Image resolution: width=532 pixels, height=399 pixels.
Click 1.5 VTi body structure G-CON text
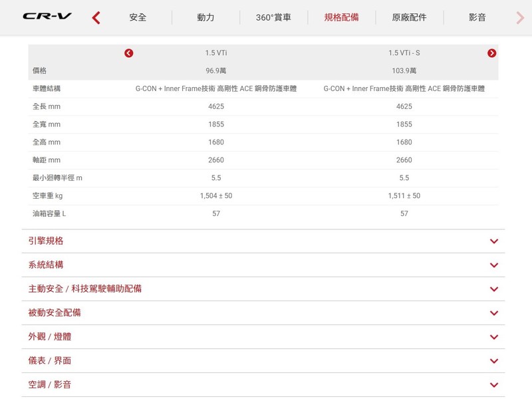pos(216,88)
